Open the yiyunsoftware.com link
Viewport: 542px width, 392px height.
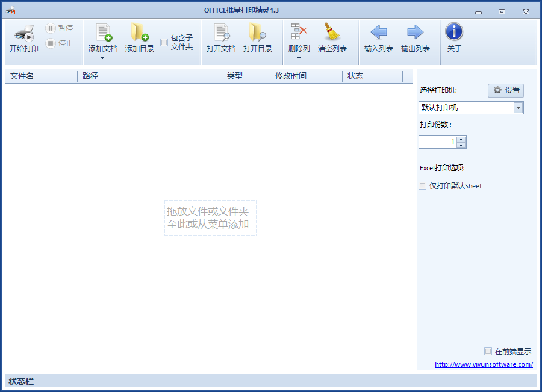484,364
